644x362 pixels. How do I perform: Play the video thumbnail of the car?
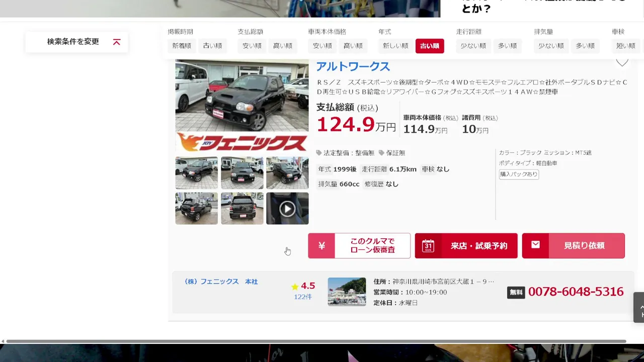click(x=287, y=208)
